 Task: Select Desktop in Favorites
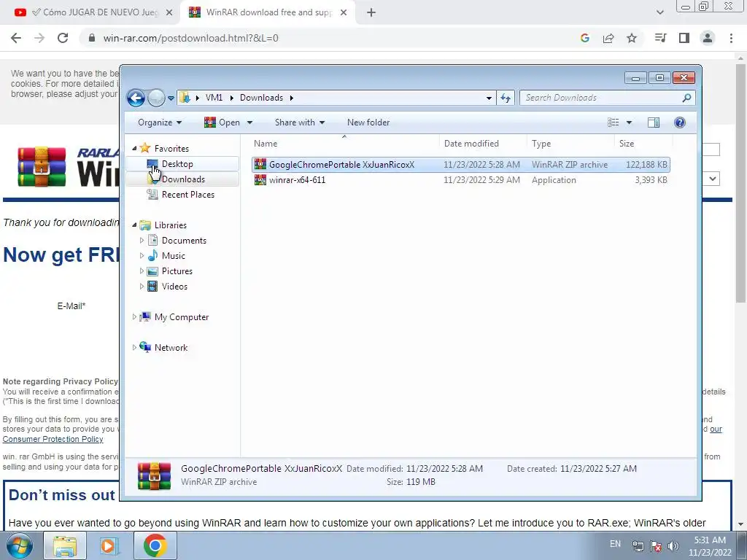(x=177, y=164)
